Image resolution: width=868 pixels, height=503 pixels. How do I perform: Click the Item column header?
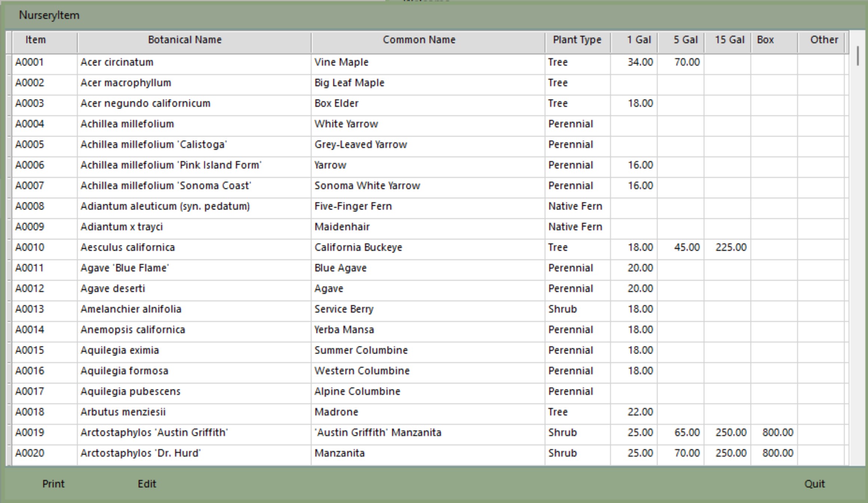pyautogui.click(x=36, y=40)
